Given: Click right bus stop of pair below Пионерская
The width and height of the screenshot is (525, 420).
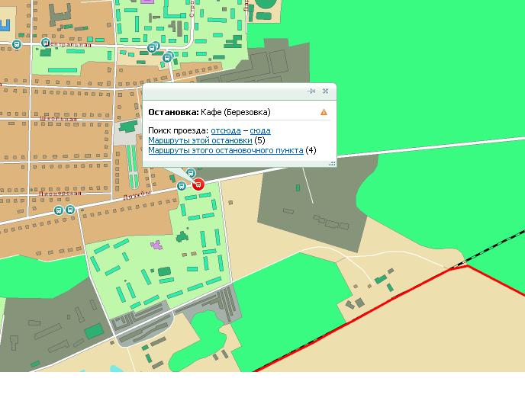Looking at the screenshot, I should [69, 210].
